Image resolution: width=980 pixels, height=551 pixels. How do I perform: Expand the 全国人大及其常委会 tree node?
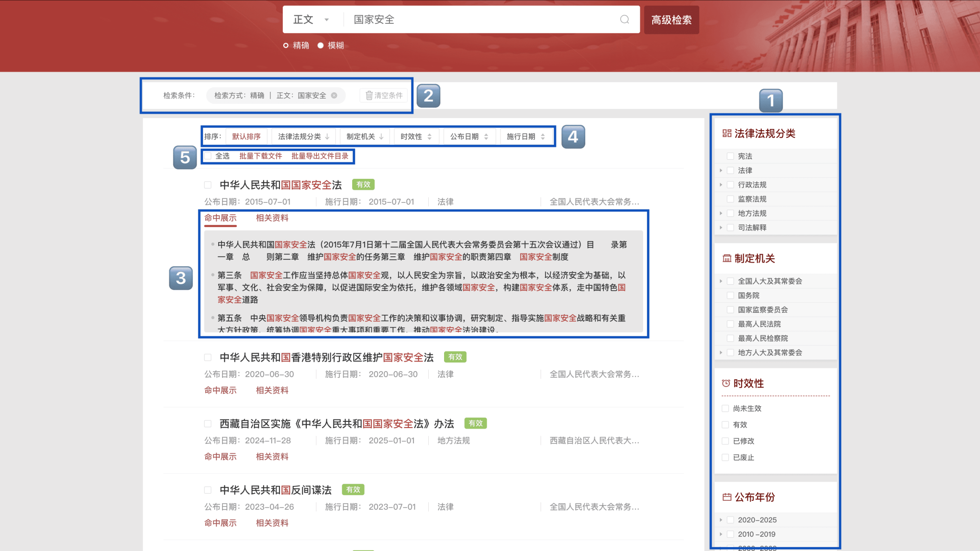[721, 281]
